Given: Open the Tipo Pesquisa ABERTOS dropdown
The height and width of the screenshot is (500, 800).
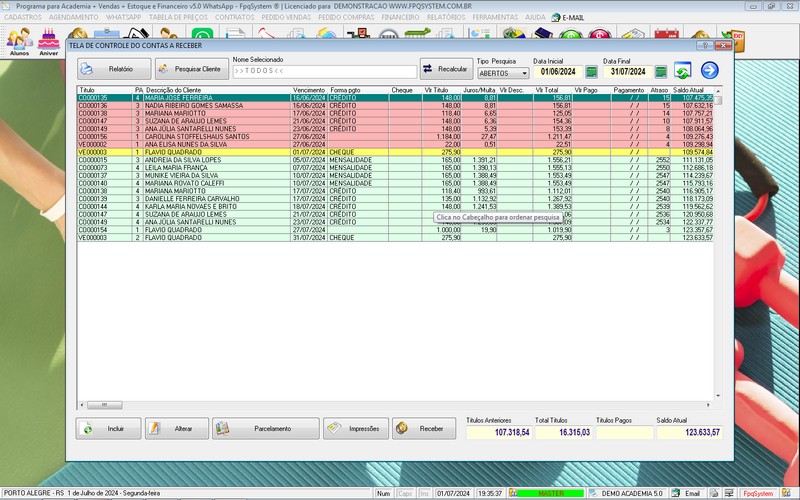Looking at the screenshot, I should (503, 73).
